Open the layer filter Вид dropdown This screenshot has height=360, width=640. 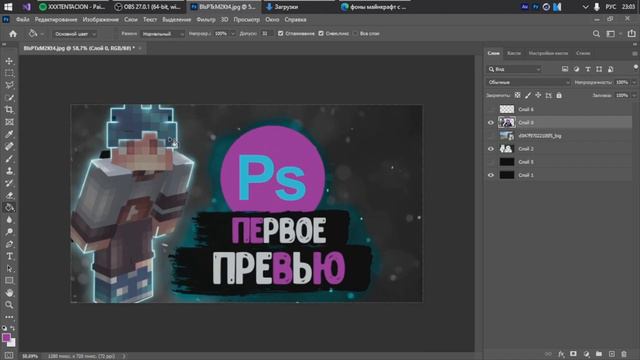coord(514,69)
